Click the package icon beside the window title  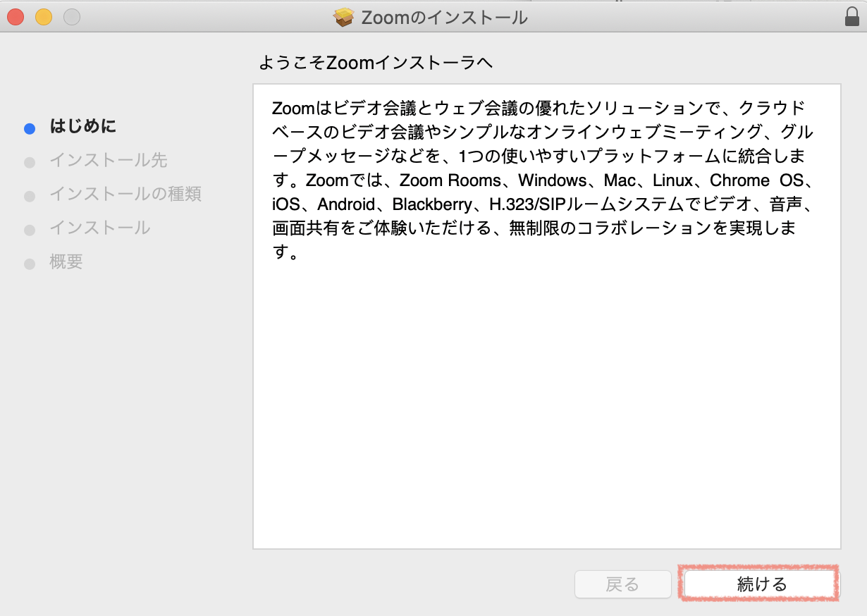344,17
